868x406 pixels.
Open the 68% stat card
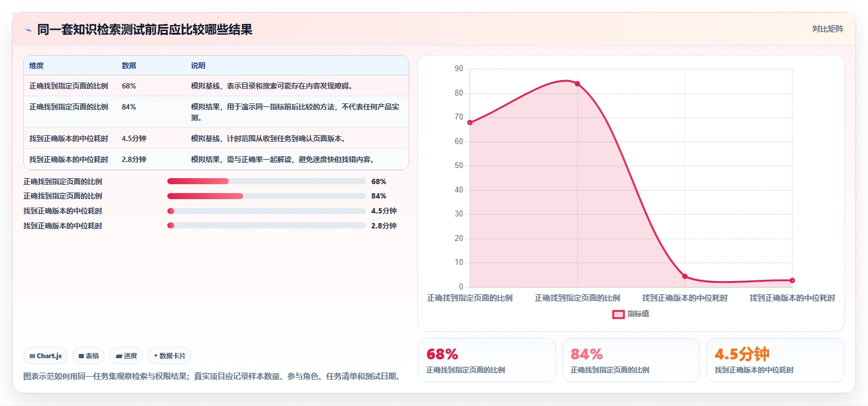486,359
